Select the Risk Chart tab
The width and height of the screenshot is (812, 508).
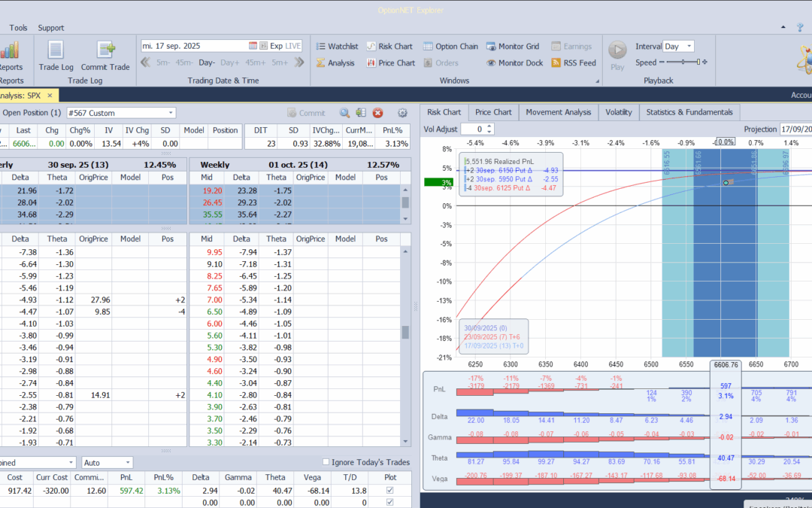pyautogui.click(x=444, y=112)
